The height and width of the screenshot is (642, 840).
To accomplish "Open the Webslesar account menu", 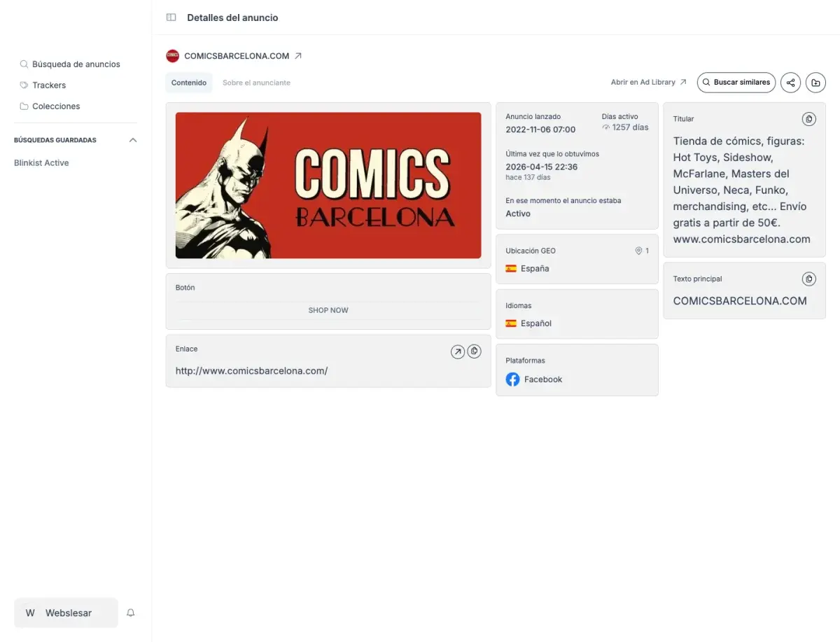I will pos(66,613).
